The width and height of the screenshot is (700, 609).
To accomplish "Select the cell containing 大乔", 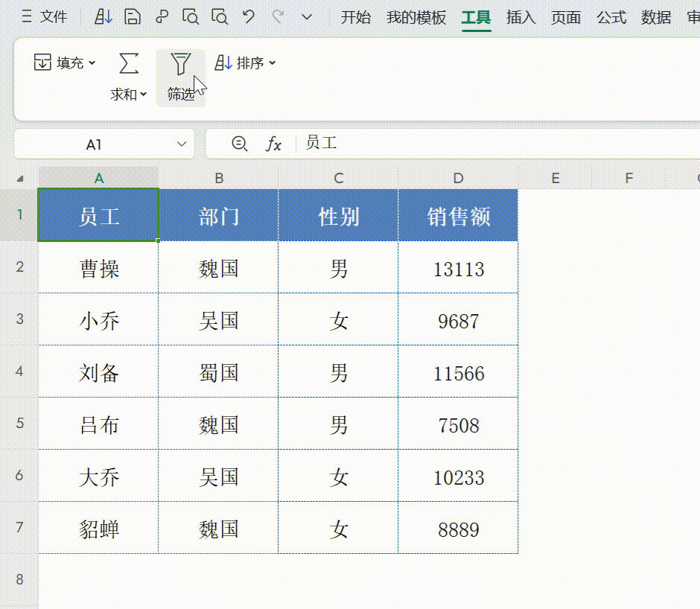I will point(98,476).
